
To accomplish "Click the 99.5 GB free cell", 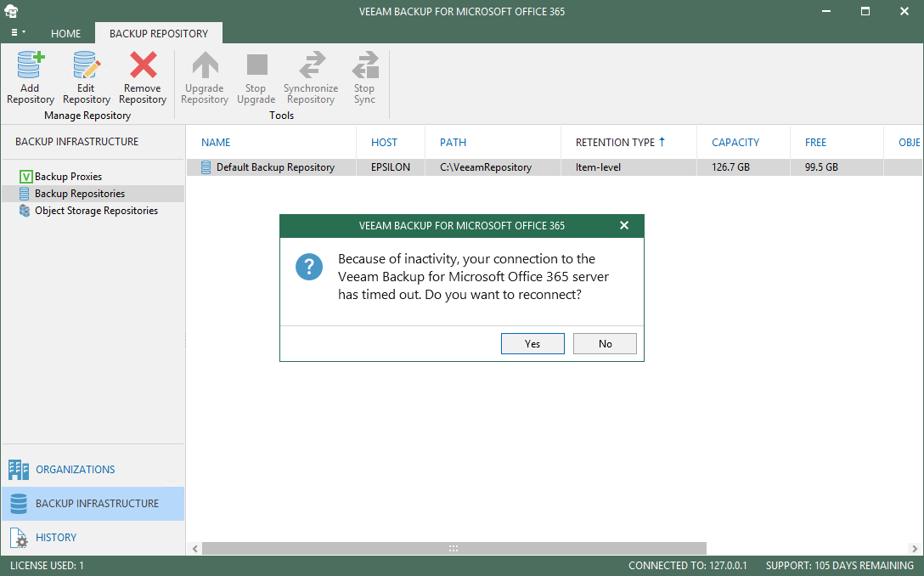I will (821, 167).
